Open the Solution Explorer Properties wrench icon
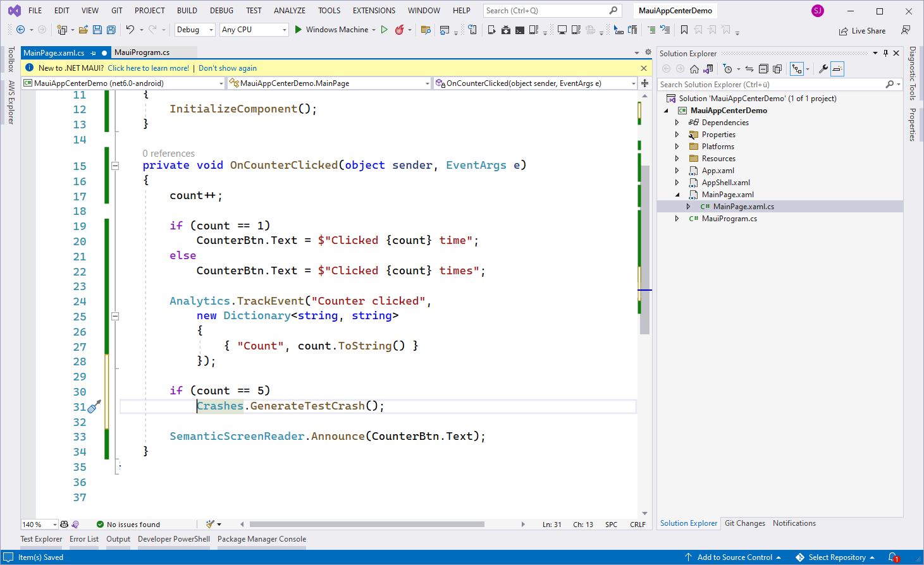This screenshot has width=924, height=565. (823, 69)
